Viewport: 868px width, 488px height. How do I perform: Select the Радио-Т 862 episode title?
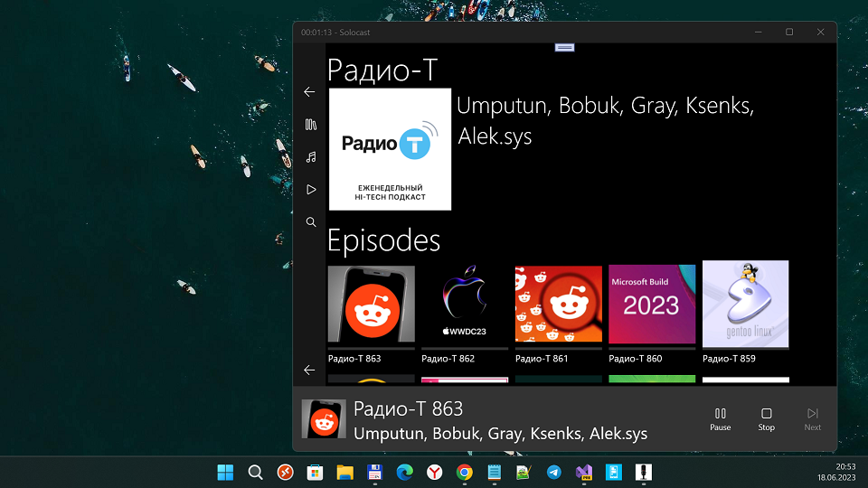(448, 359)
